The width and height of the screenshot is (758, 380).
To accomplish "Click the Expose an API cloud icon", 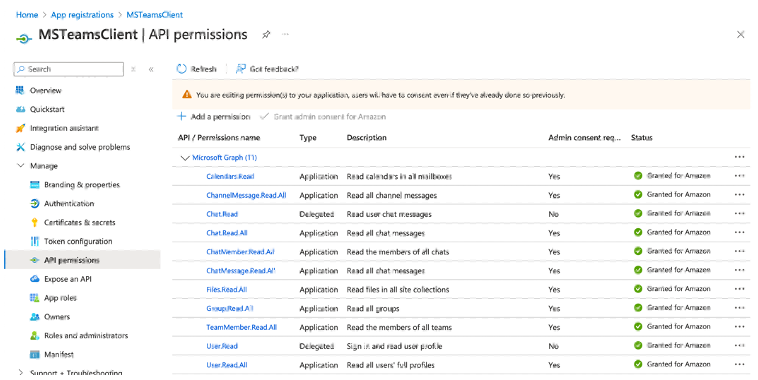I will (34, 279).
